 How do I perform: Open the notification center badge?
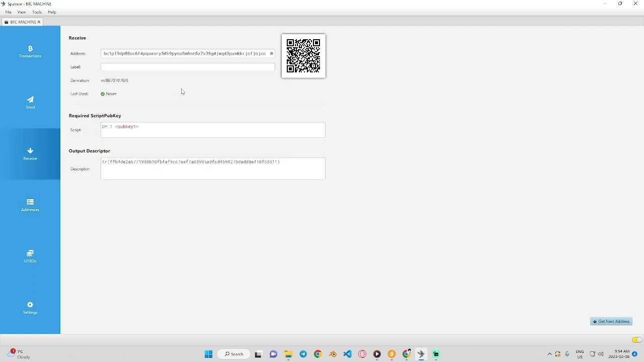[x=635, y=354]
